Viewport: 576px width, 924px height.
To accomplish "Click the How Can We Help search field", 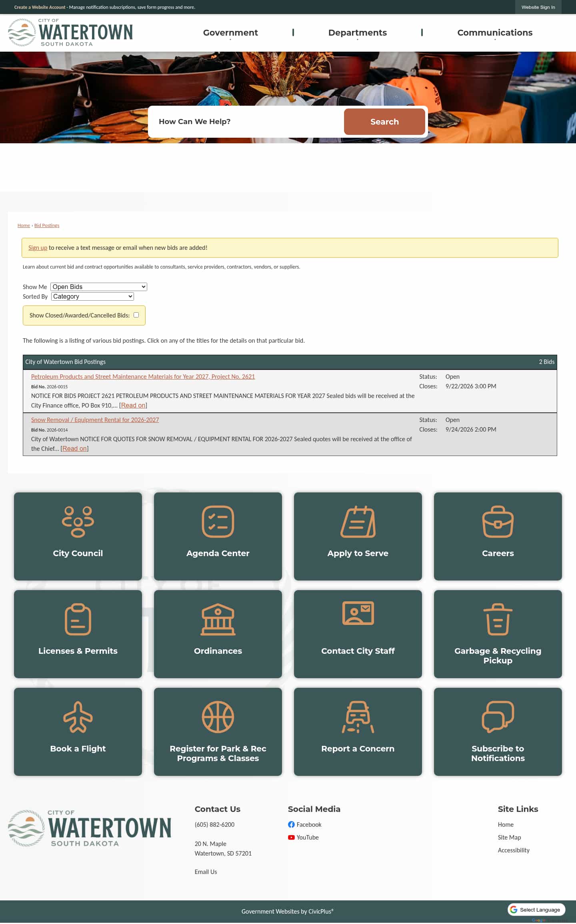I will click(247, 122).
